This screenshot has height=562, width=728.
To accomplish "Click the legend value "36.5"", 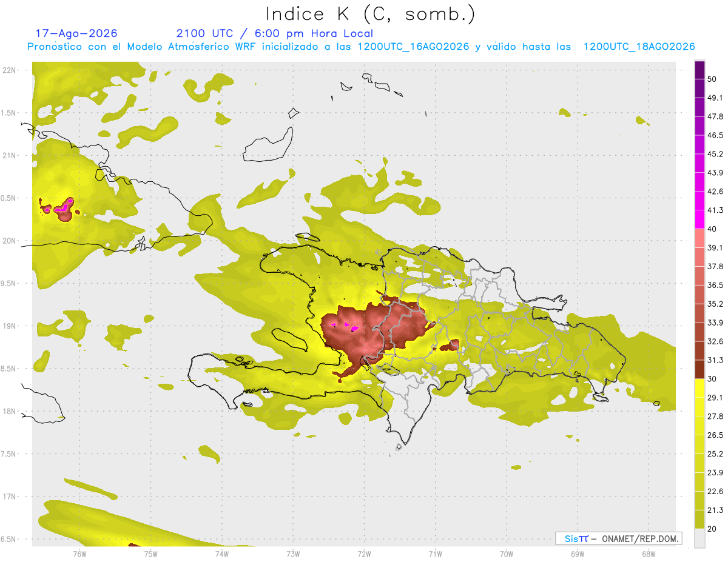I will pyautogui.click(x=715, y=285).
